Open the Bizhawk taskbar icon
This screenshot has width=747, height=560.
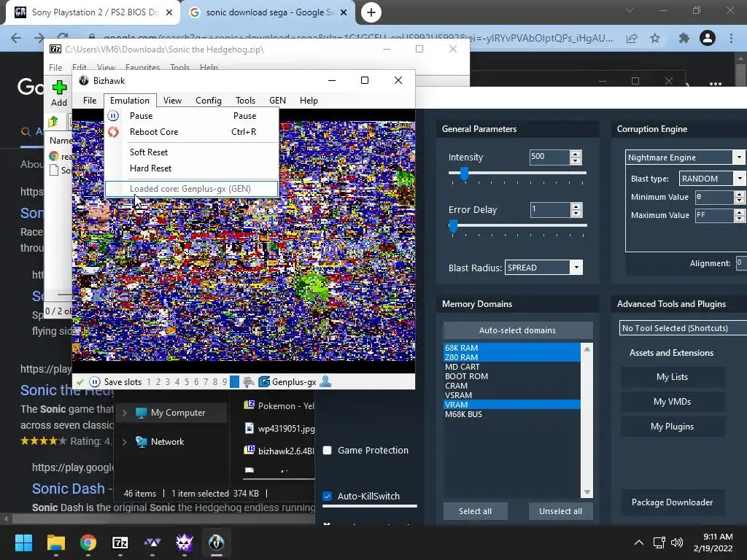tap(216, 542)
